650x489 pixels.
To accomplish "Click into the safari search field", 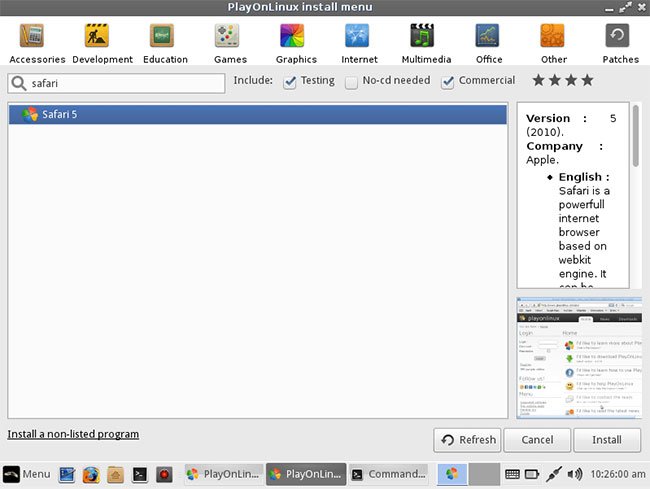I will tap(116, 83).
